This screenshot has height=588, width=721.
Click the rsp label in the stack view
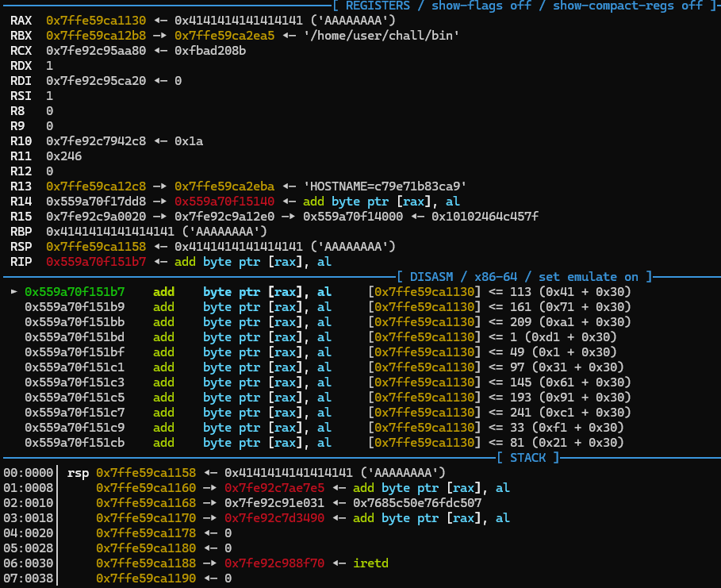[x=78, y=472]
